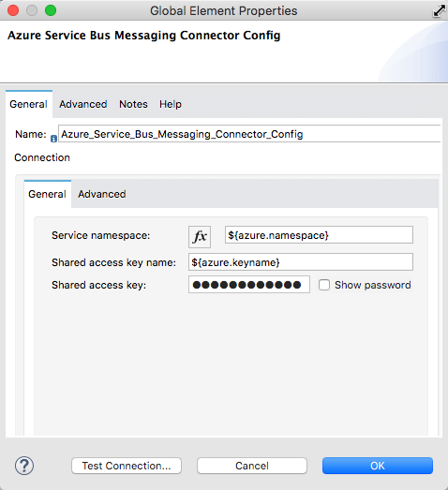Close the dialog with red button
Viewport: 448px width, 490px height.
coord(13,10)
